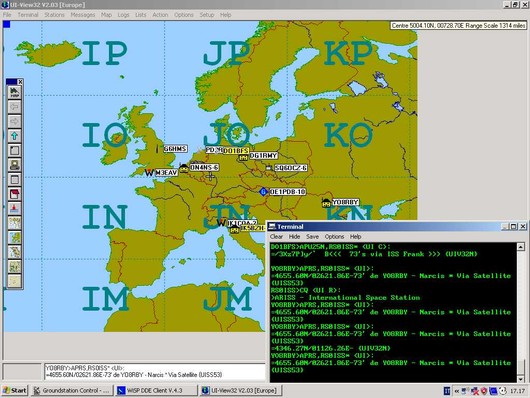530x398 pixels.
Task: Open the Options menu in the Terminal window
Action: click(334, 237)
